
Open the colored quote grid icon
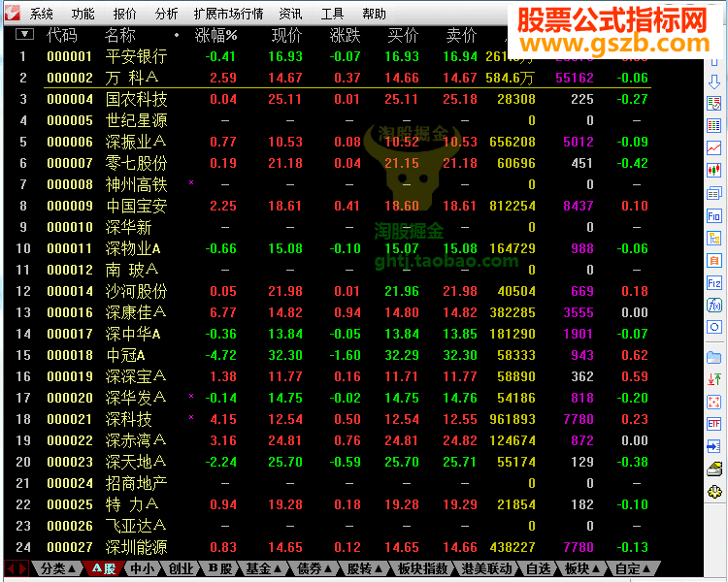714,126
